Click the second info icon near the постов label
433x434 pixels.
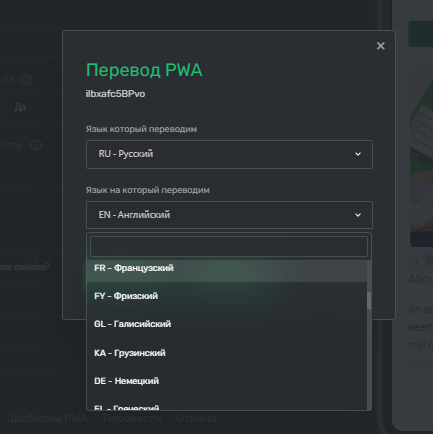[36, 145]
